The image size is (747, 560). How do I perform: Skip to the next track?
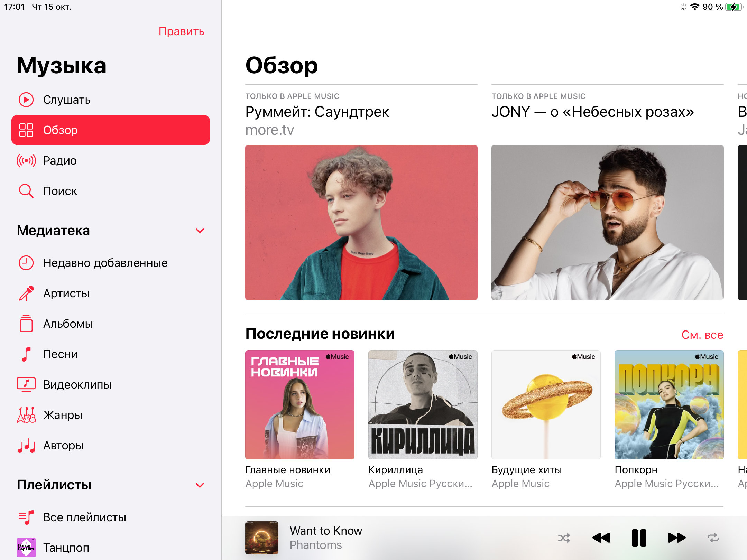(676, 538)
